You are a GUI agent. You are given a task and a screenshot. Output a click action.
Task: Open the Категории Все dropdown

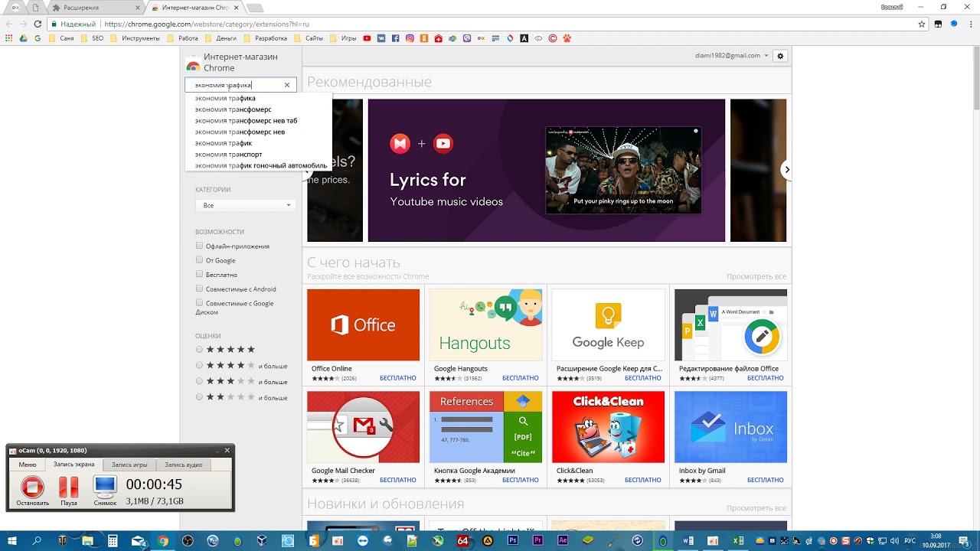(x=245, y=205)
